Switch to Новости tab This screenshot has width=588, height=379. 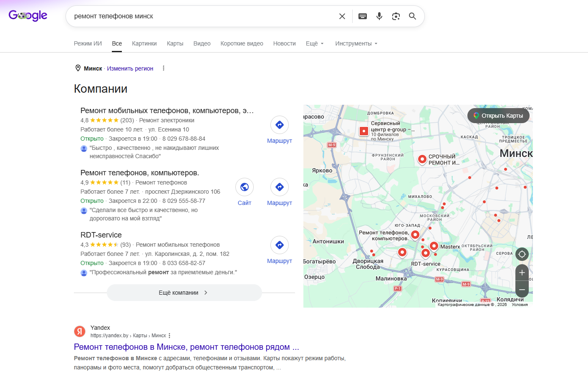tap(285, 43)
